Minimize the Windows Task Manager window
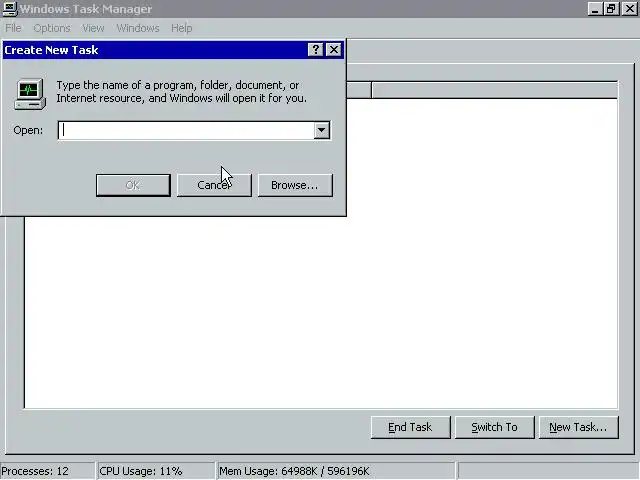The height and width of the screenshot is (480, 640). (595, 9)
